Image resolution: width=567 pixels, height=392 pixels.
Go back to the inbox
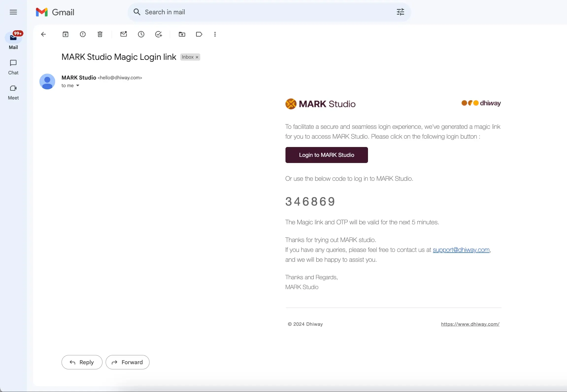tap(44, 34)
